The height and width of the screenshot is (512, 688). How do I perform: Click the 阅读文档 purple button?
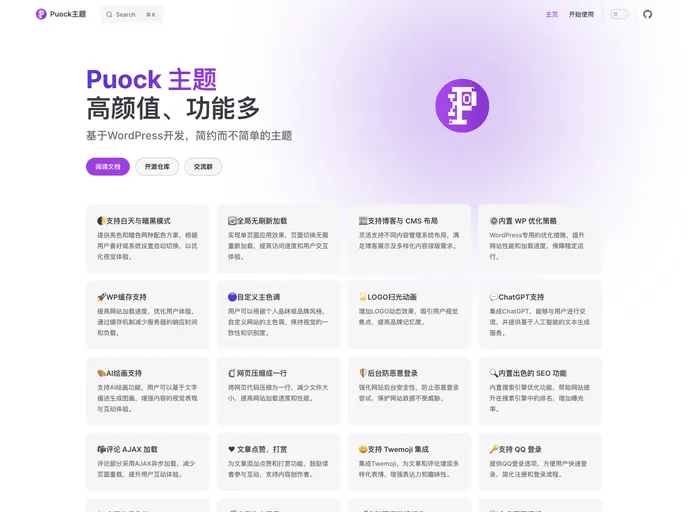(x=108, y=167)
